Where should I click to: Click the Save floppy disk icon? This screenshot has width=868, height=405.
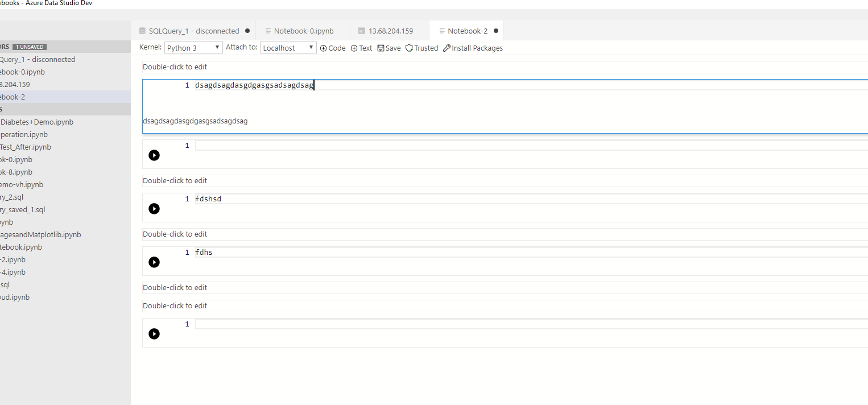(x=381, y=48)
